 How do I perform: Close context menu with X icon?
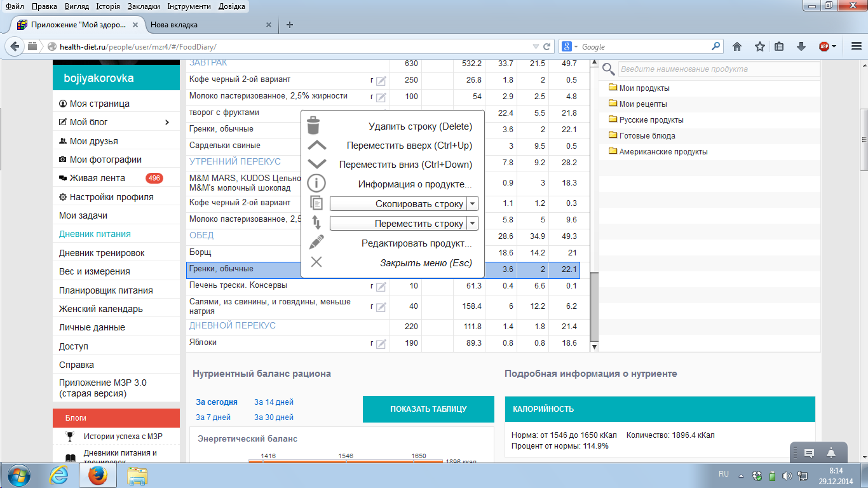point(316,262)
